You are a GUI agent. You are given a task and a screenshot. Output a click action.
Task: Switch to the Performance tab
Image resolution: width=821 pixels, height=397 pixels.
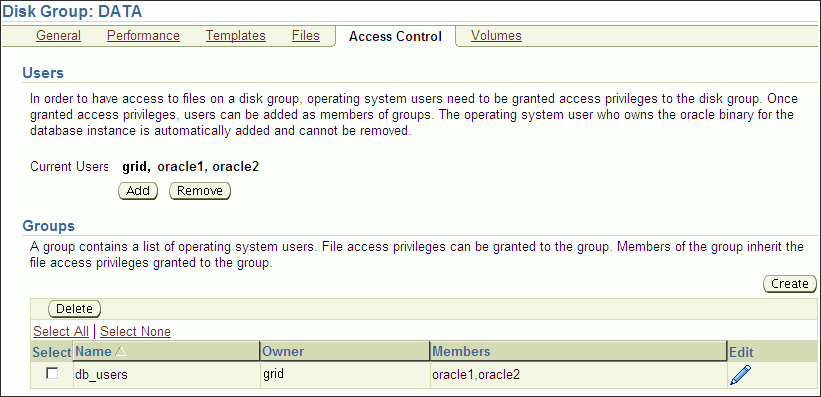pos(143,36)
